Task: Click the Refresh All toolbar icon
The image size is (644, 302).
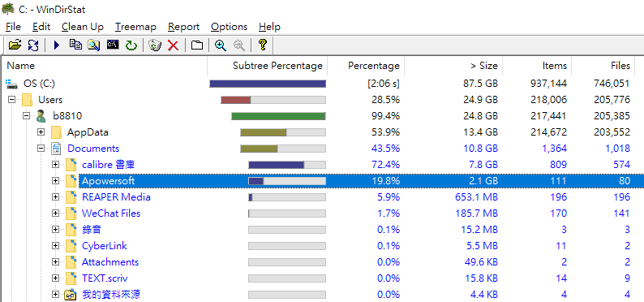Action: click(x=33, y=45)
